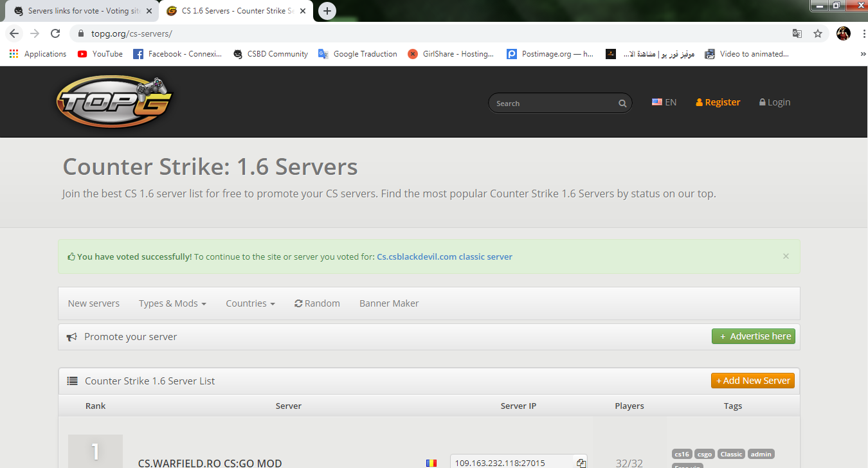Click the Tags column header

click(733, 406)
